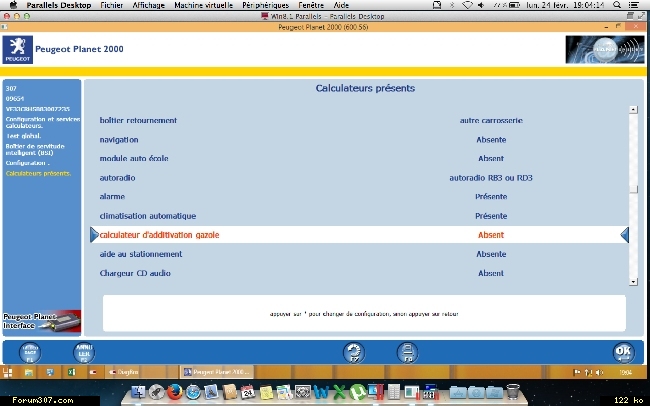650x406 pixels.
Task: Open the Périphériques menu
Action: tap(266, 5)
